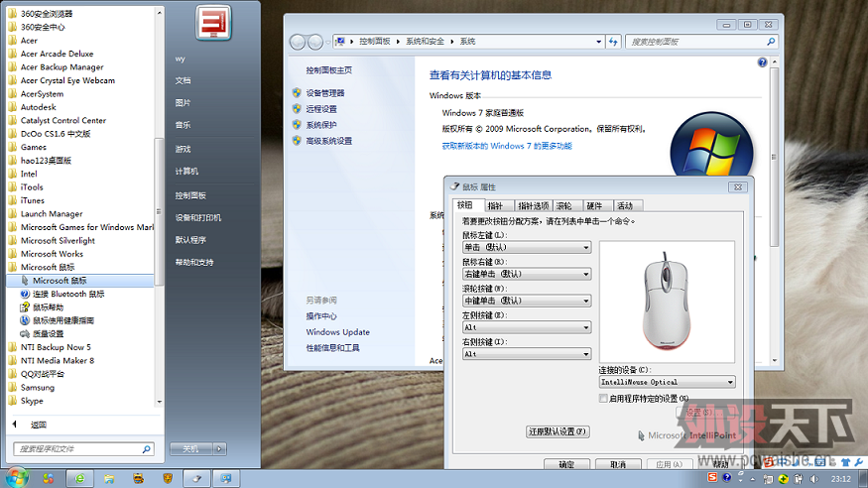Click refresh button beside address bar
Image resolution: width=868 pixels, height=488 pixels.
click(613, 42)
